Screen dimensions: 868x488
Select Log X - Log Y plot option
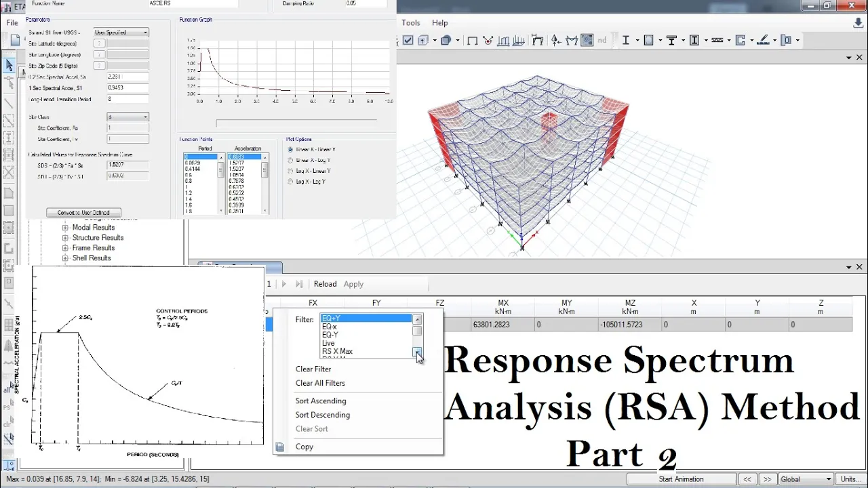(291, 182)
